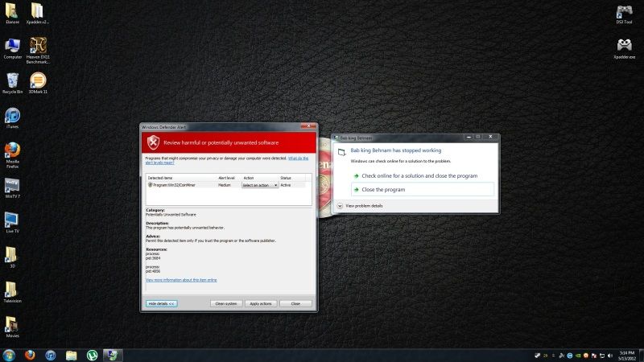Open 'View more information about this item online' link
The width and height of the screenshot is (644, 362).
pos(181,280)
